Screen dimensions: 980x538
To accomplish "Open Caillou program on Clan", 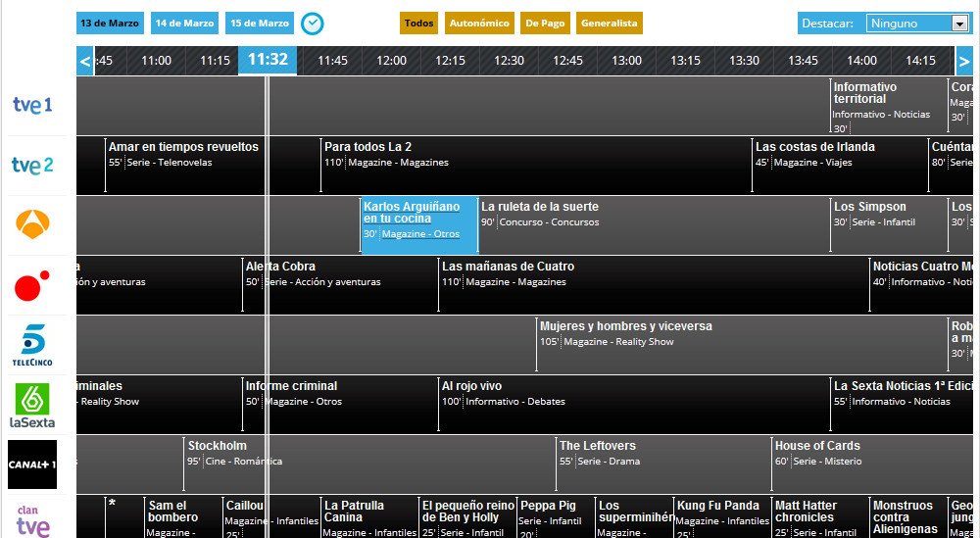I will click(245, 506).
